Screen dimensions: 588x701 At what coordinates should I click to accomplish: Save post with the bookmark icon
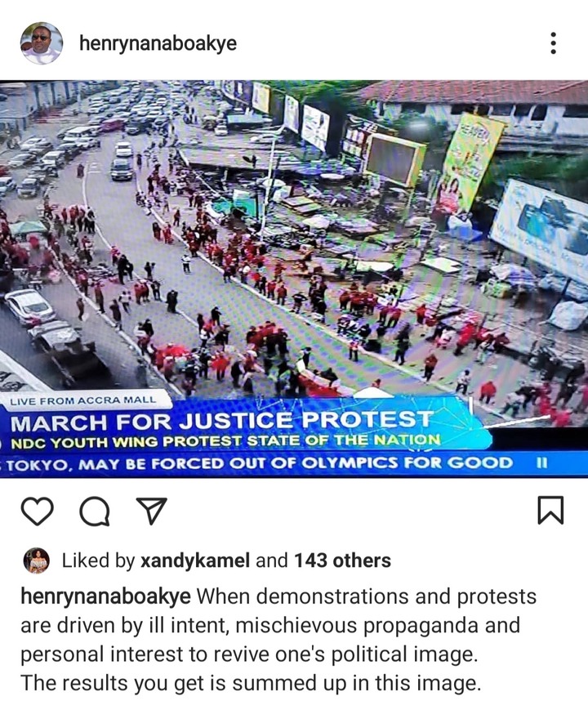tap(550, 510)
